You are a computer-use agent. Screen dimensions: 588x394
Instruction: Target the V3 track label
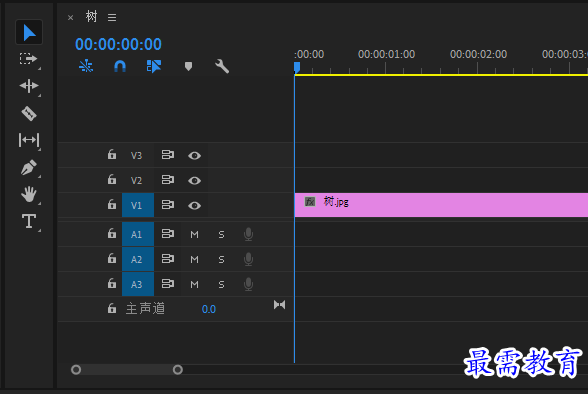tap(136, 155)
